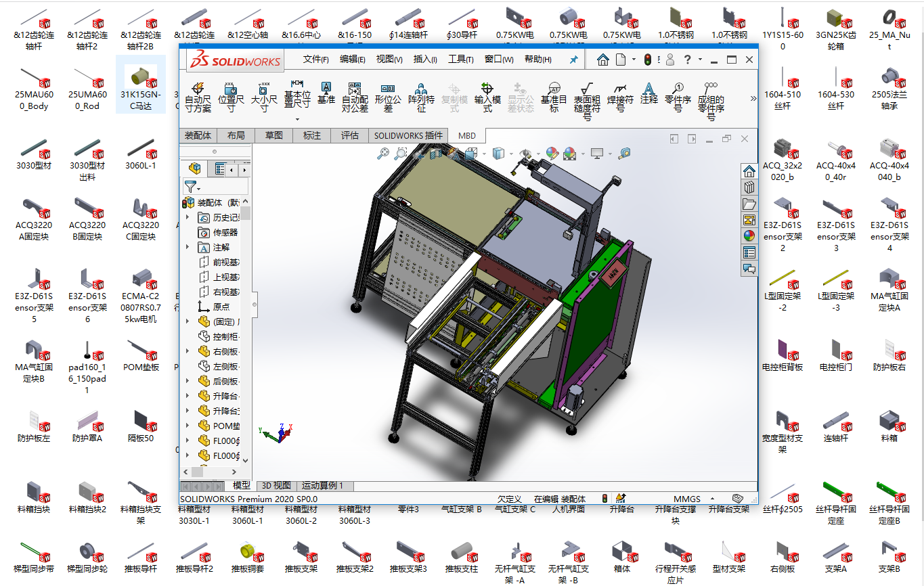Open the Custom Properties task pane icon
Image resolution: width=924 pixels, height=586 pixels.
coord(749,252)
